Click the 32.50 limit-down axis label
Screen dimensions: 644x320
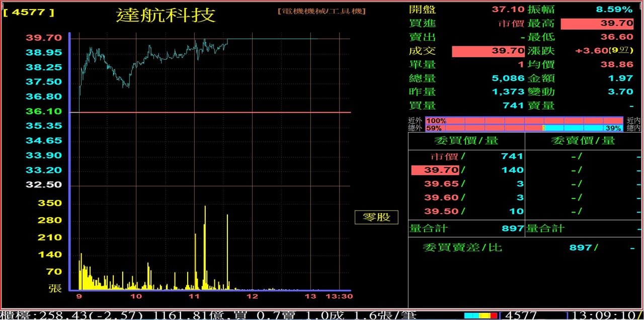tap(44, 185)
